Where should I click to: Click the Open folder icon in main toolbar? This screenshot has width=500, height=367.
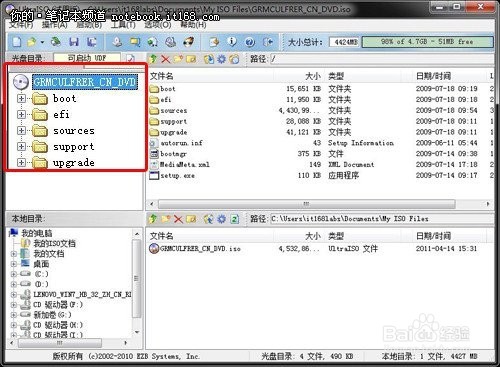32,42
